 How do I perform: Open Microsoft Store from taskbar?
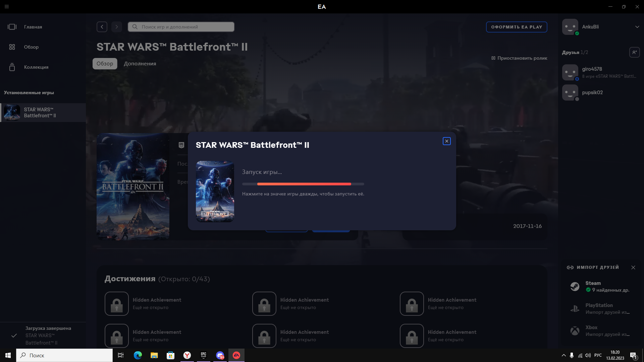click(171, 355)
